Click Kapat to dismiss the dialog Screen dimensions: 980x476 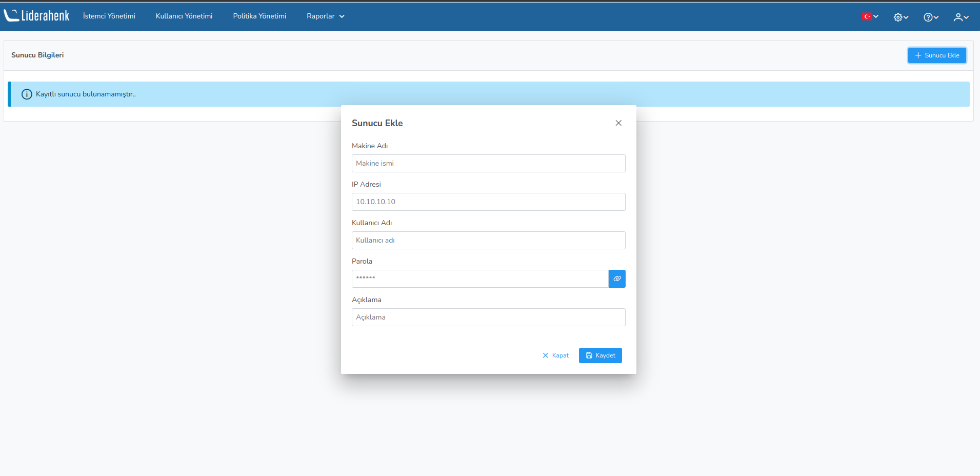point(555,355)
